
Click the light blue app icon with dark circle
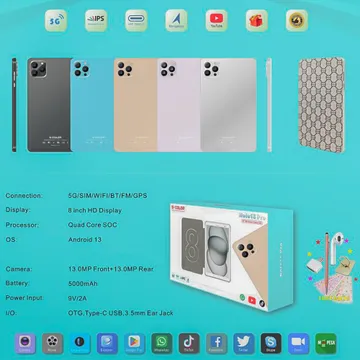click(x=80, y=343)
